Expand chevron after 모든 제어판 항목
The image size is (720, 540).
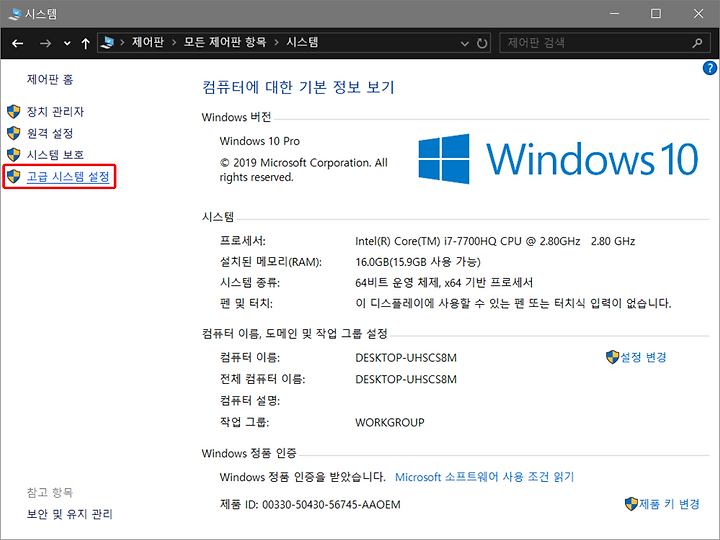pos(276,43)
